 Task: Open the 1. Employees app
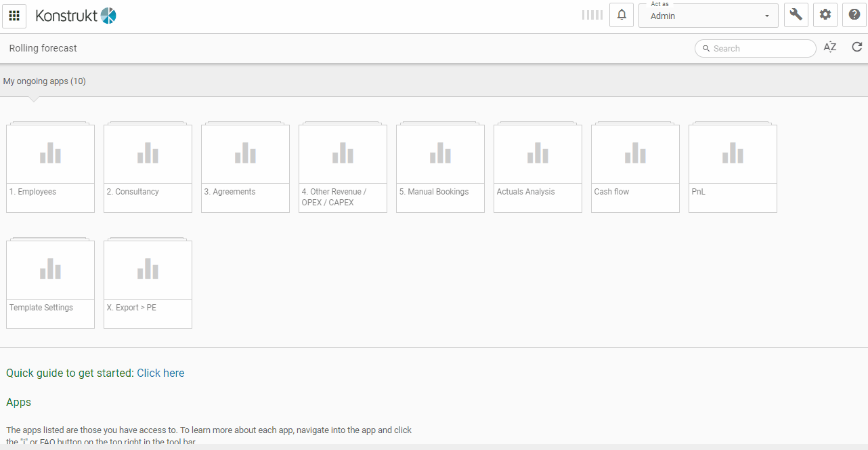pyautogui.click(x=50, y=168)
